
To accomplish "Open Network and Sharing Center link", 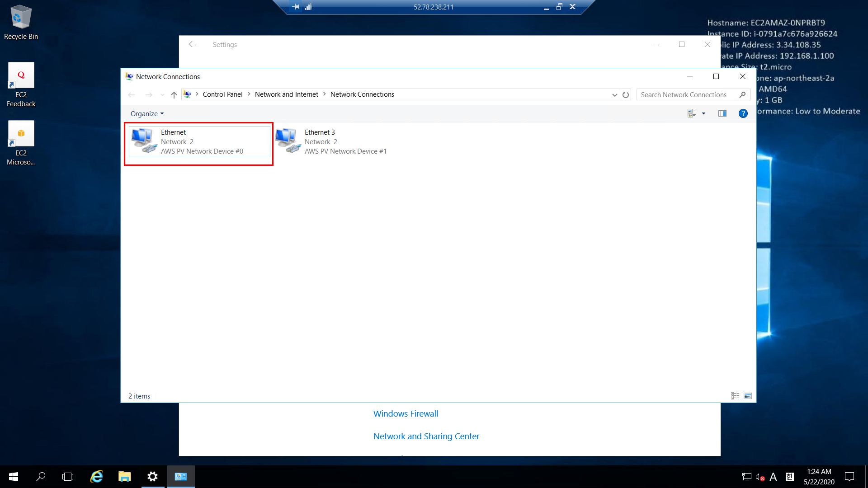I will pyautogui.click(x=426, y=436).
